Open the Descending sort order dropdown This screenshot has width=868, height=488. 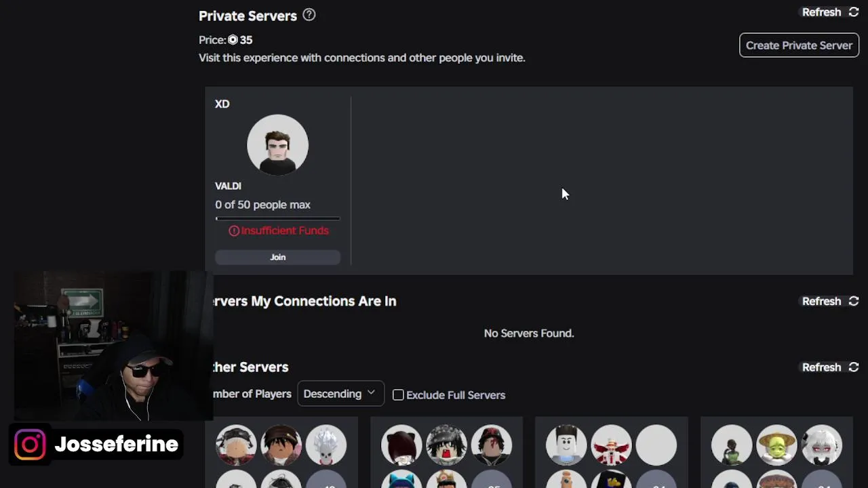340,394
